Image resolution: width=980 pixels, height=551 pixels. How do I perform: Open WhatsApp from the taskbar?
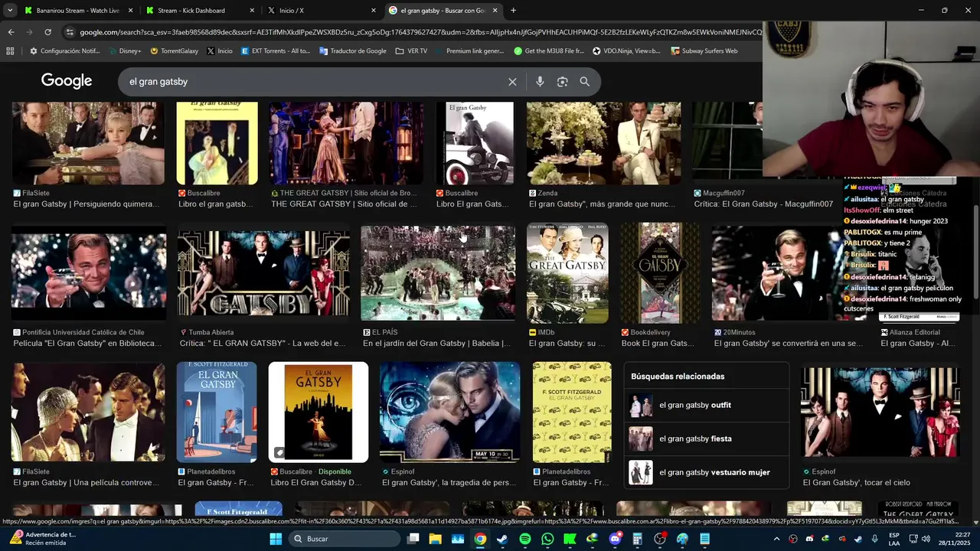[x=547, y=539]
